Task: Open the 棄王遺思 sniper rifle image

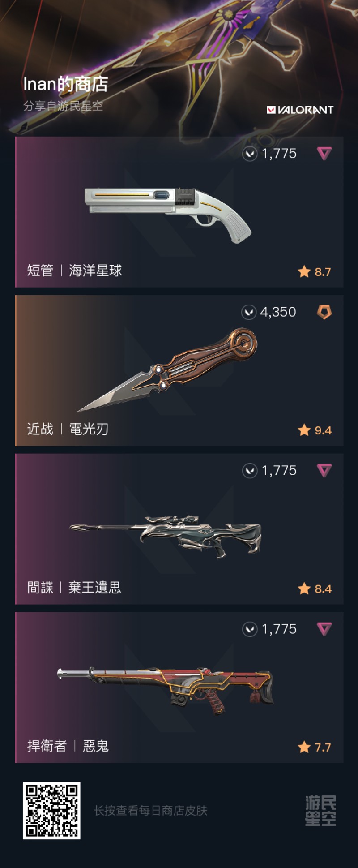Action: click(166, 536)
